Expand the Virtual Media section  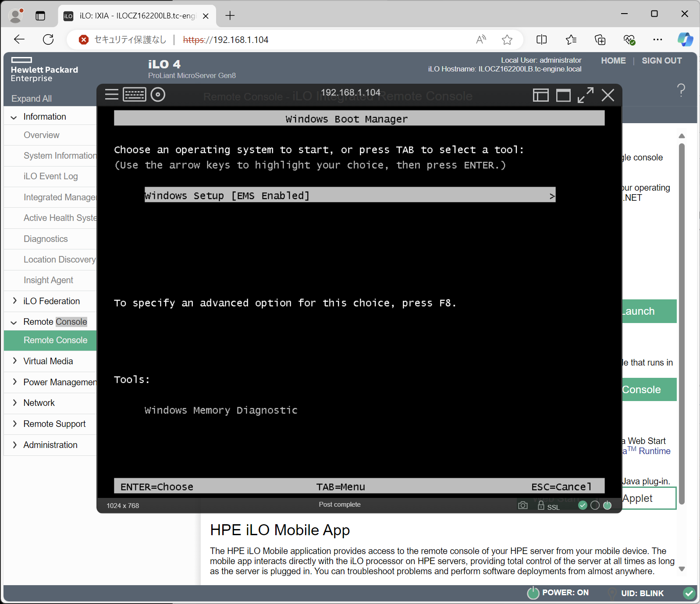point(14,361)
